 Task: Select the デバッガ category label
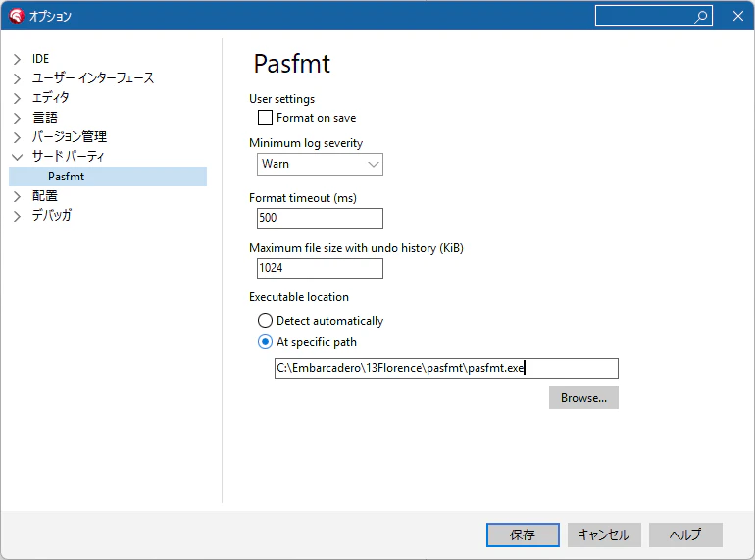click(52, 215)
